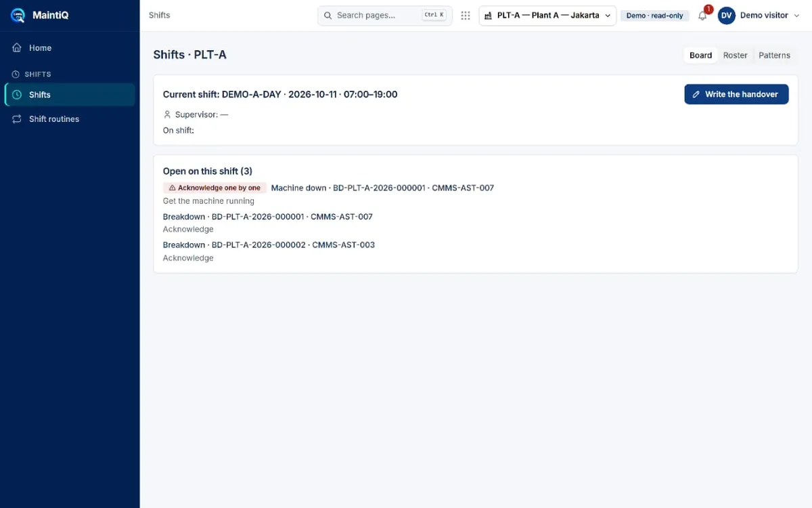
Task: Go to Home in the sidebar
Action: (x=70, y=48)
